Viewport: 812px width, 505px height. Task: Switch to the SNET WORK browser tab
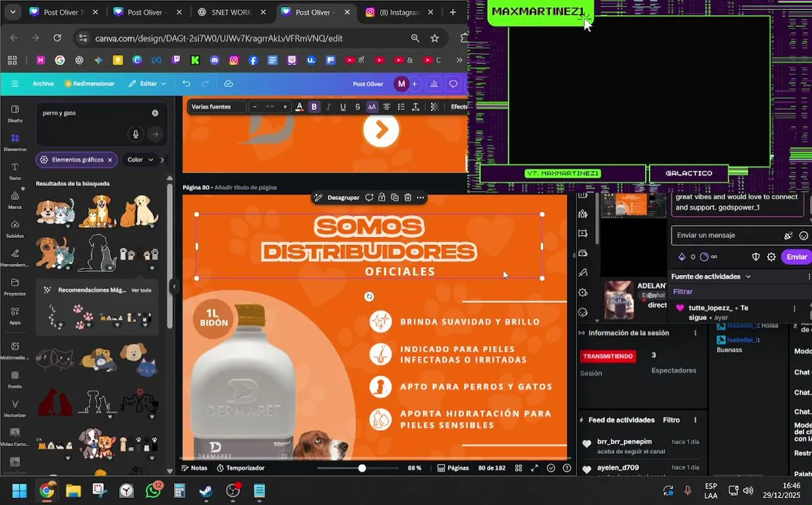[x=232, y=13]
